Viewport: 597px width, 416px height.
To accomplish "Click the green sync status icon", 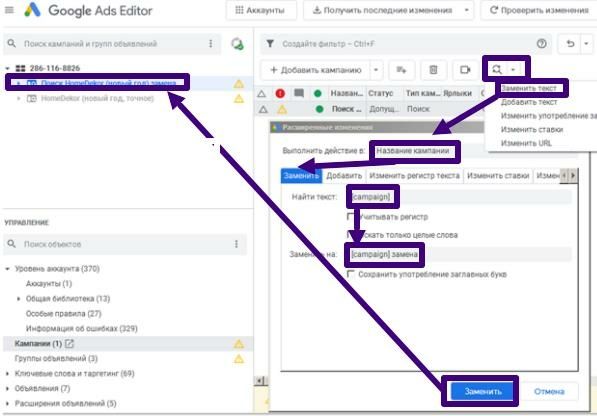I will 238,44.
